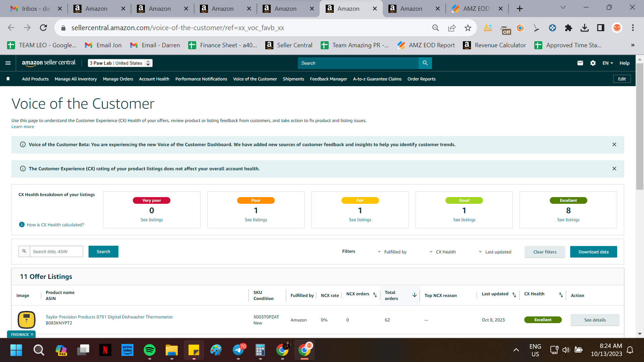Open the Seller Central hamburger menu
Image resolution: width=644 pixels, height=362 pixels.
[8, 63]
